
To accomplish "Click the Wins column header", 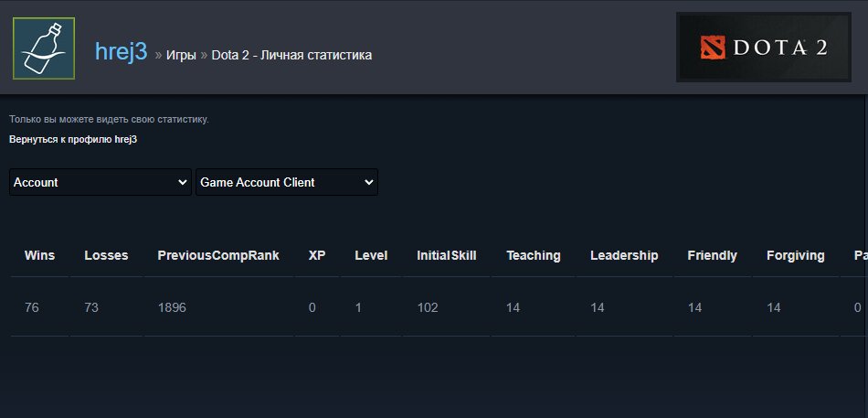I will [x=40, y=255].
